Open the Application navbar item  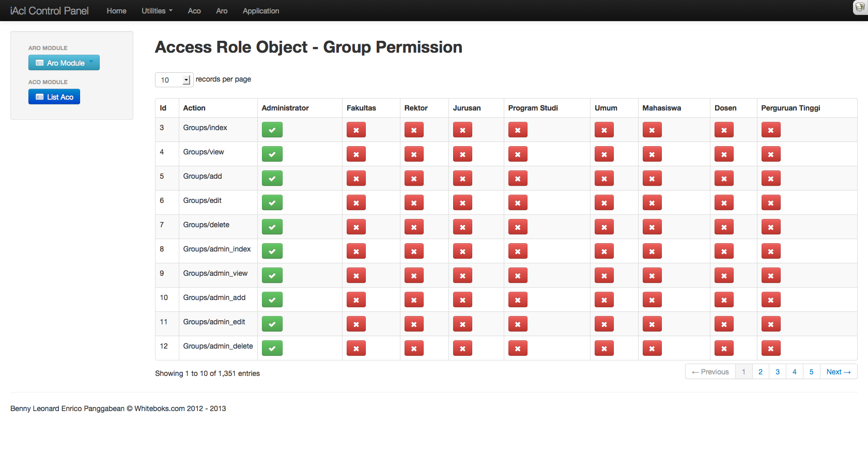tap(261, 11)
